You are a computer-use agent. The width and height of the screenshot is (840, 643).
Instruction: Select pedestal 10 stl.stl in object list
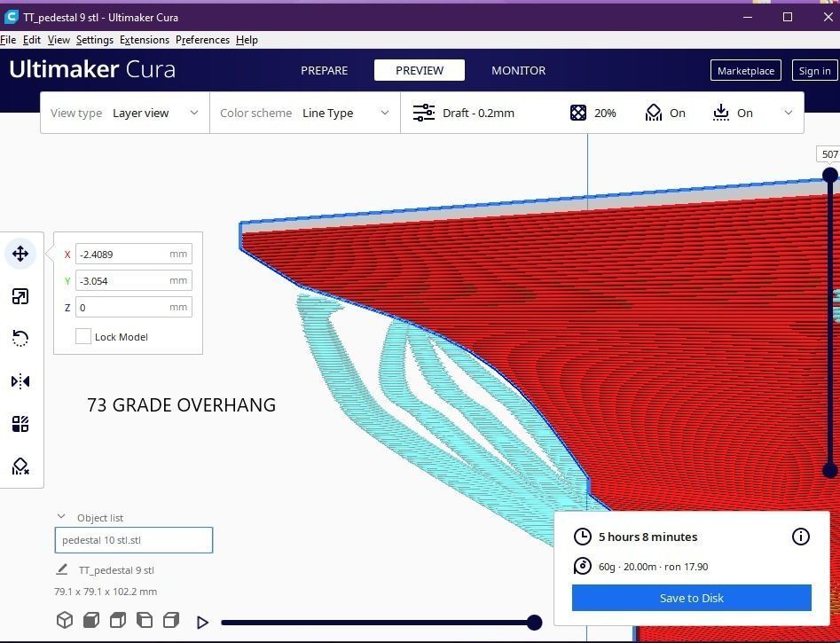coord(133,540)
